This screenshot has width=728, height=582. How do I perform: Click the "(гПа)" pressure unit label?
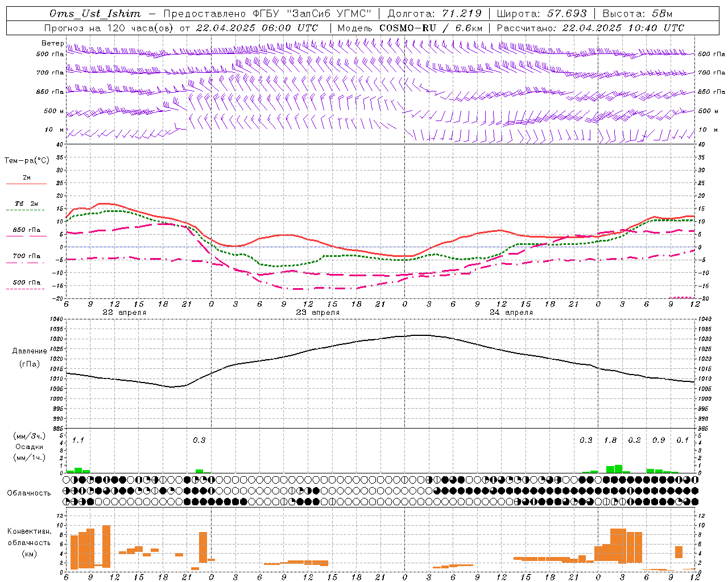(30, 364)
